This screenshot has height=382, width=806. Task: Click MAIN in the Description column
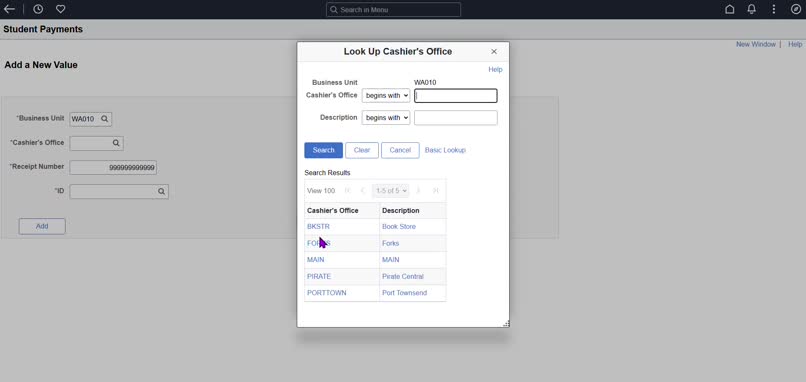pos(391,260)
